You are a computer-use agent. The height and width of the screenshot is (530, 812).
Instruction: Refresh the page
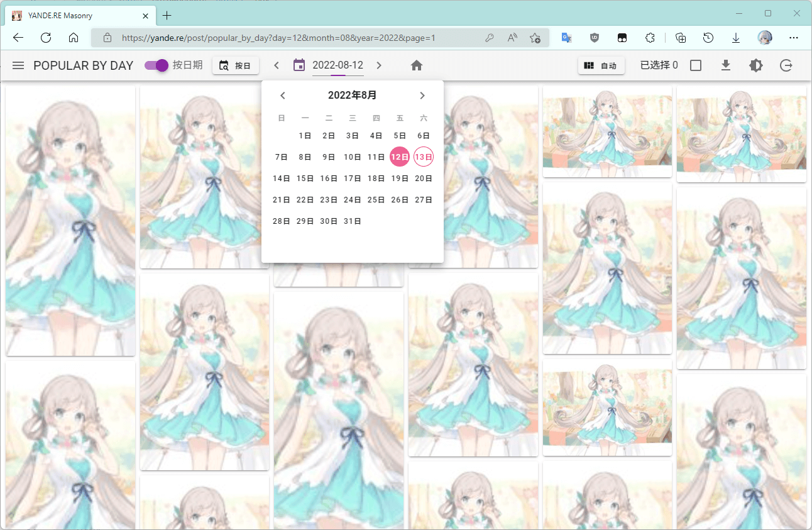tap(46, 38)
